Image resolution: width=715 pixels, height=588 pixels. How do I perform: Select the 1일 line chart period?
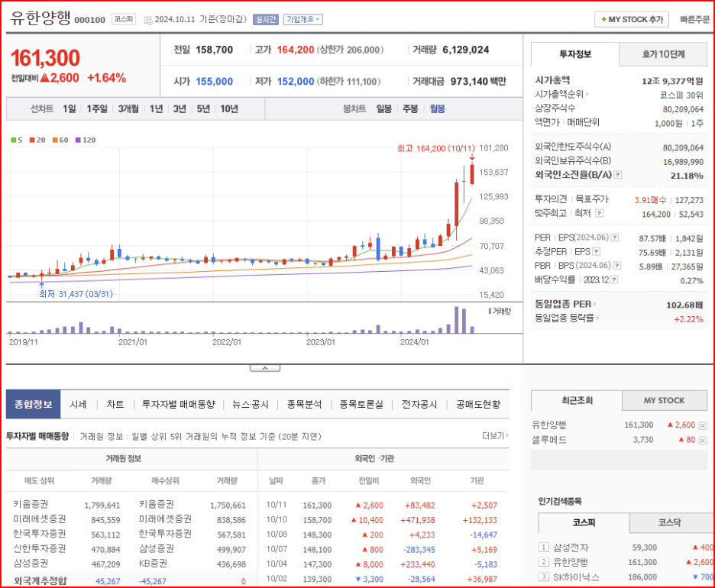click(x=70, y=109)
